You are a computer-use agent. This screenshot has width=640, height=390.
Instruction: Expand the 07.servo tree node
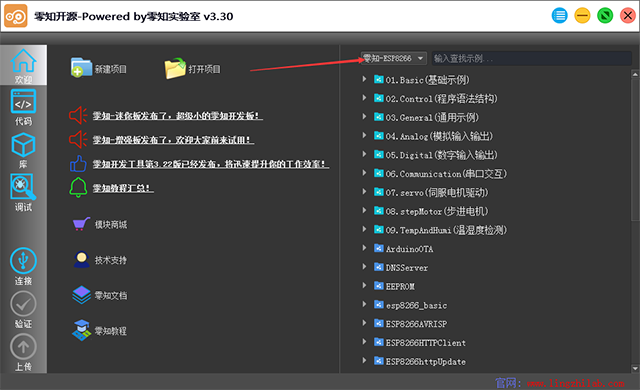pos(364,191)
